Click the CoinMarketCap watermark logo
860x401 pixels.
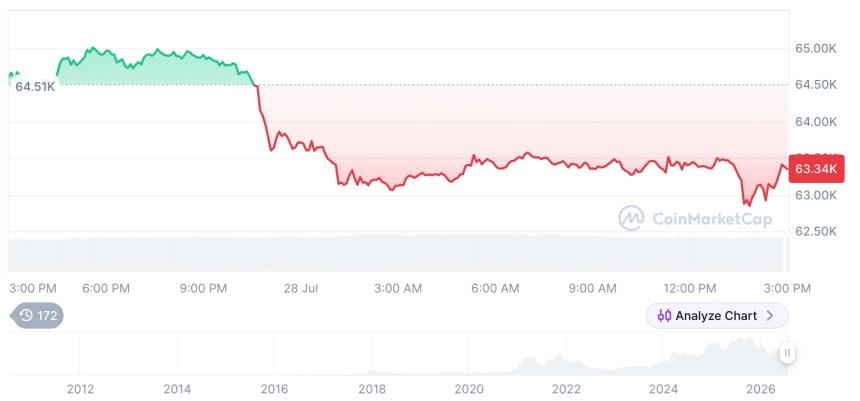point(631,218)
